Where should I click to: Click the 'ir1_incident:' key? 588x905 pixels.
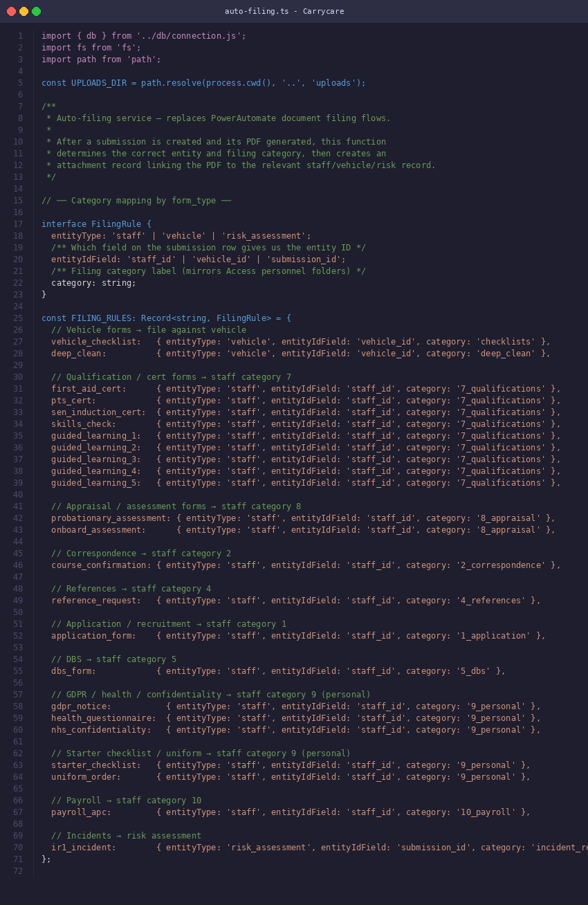click(x=84, y=847)
